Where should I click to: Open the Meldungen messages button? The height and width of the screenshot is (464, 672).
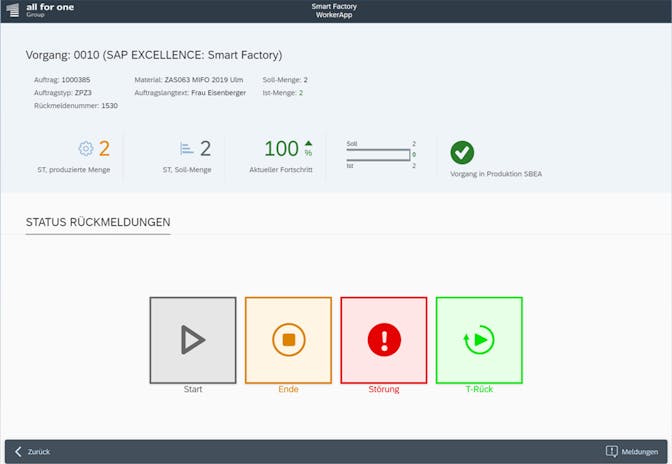pos(632,452)
